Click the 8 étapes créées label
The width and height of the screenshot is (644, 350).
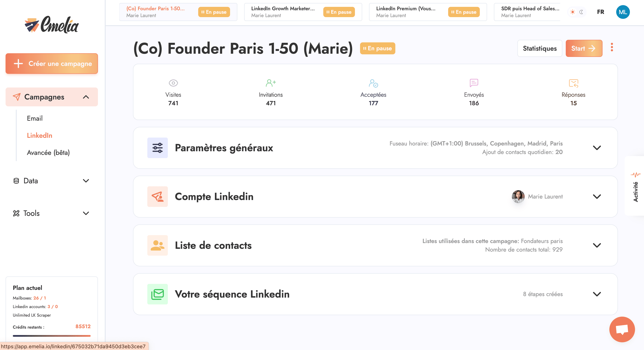pyautogui.click(x=543, y=294)
